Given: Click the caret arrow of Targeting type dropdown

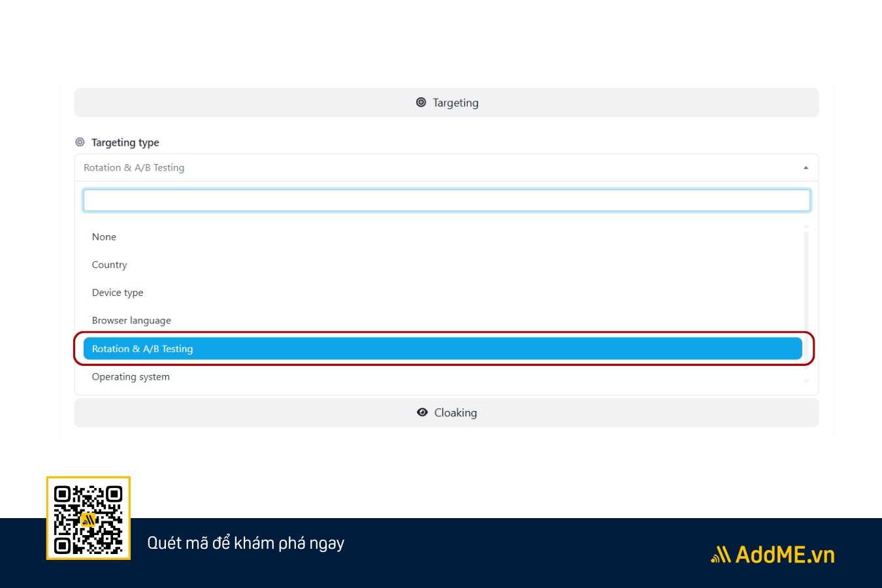Looking at the screenshot, I should pos(806,168).
